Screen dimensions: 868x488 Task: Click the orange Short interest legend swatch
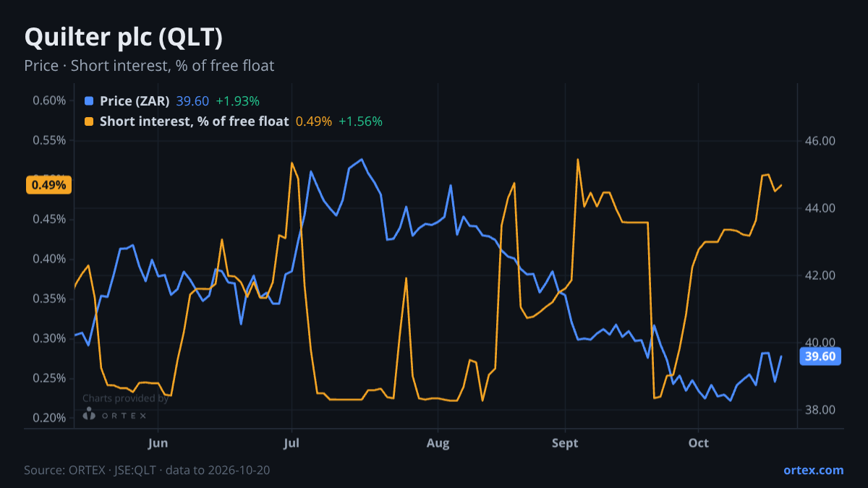click(89, 121)
